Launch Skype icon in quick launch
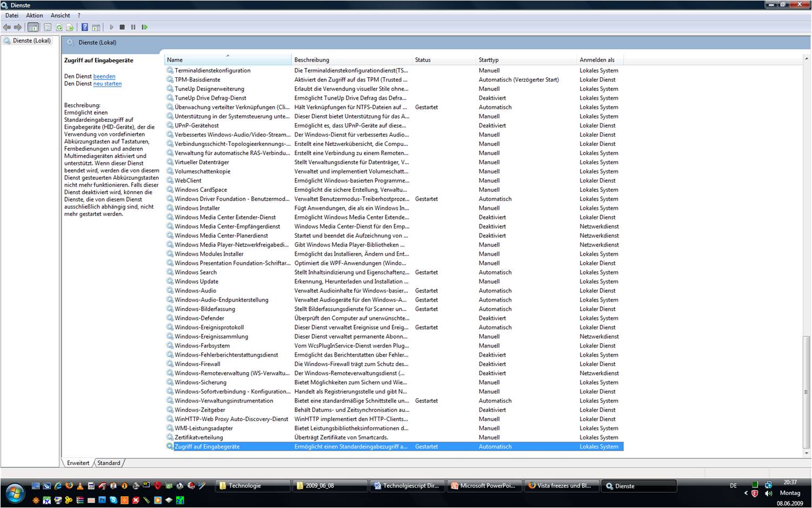The image size is (812, 508). point(113,500)
